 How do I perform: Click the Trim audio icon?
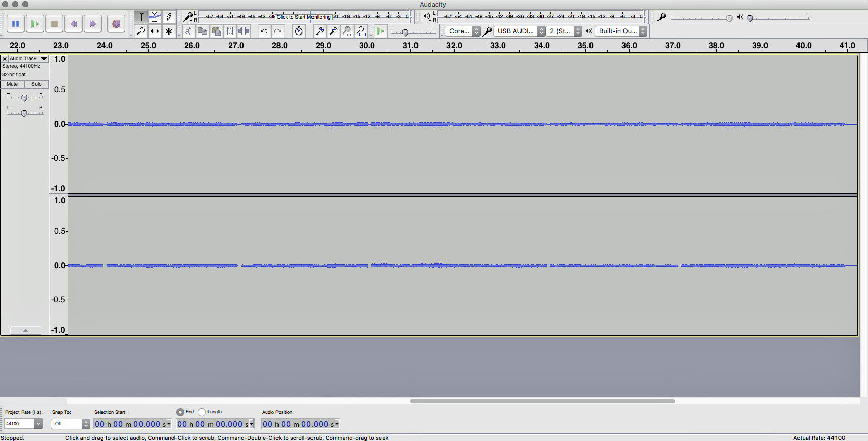point(230,31)
